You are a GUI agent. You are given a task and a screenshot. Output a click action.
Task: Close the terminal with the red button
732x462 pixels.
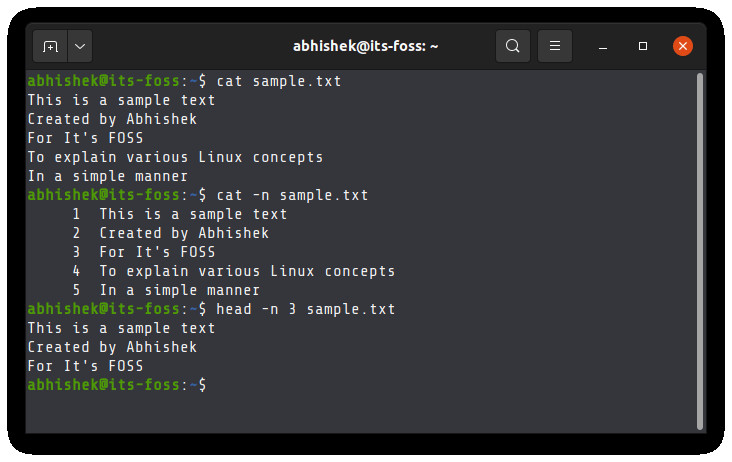point(683,46)
